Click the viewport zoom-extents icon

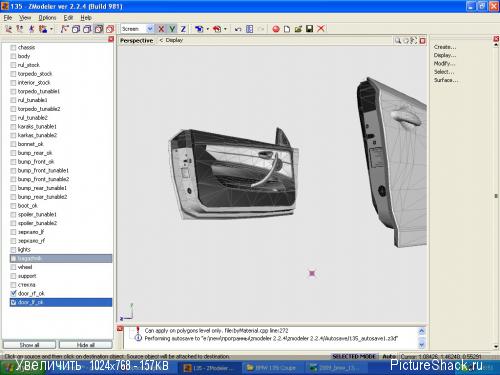pos(414,41)
